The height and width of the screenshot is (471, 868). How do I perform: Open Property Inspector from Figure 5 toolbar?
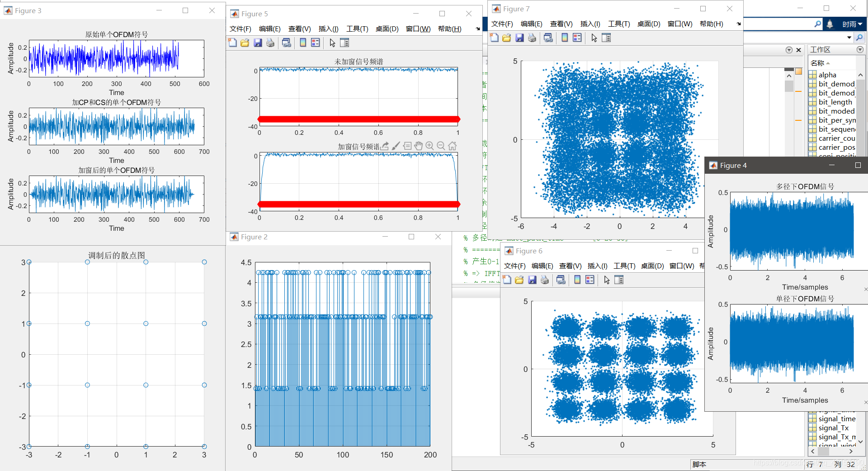click(344, 43)
